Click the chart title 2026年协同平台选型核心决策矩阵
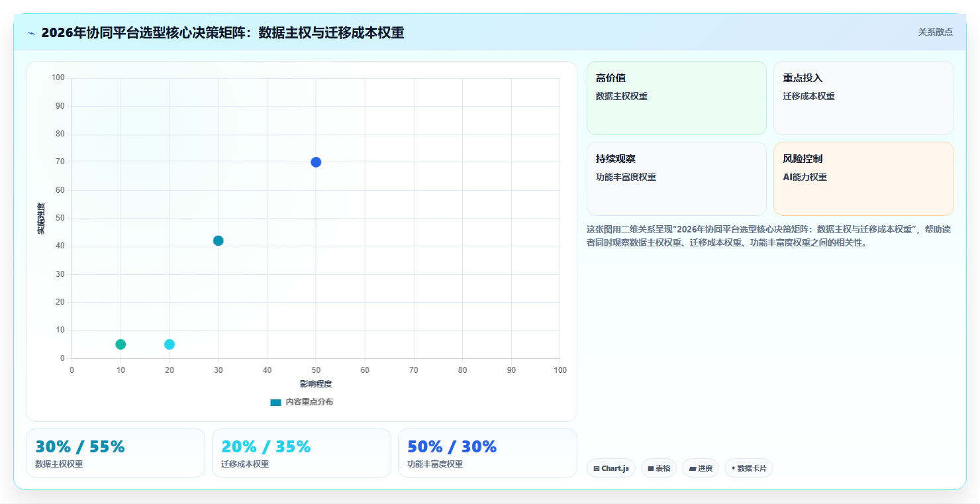This screenshot has height=504, width=980. [x=222, y=33]
